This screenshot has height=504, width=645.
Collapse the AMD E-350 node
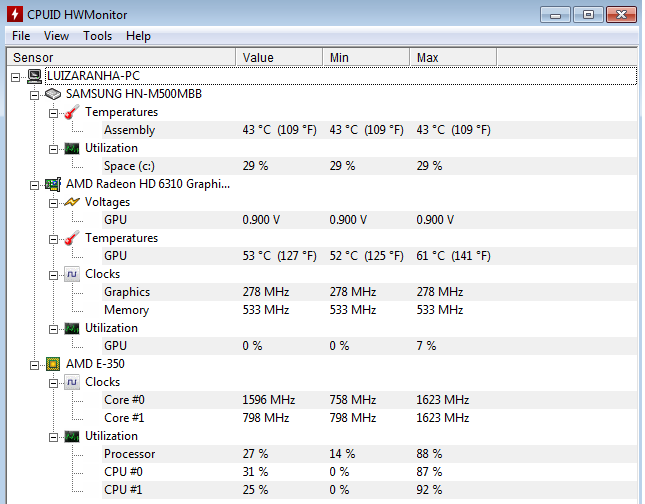[x=35, y=365]
